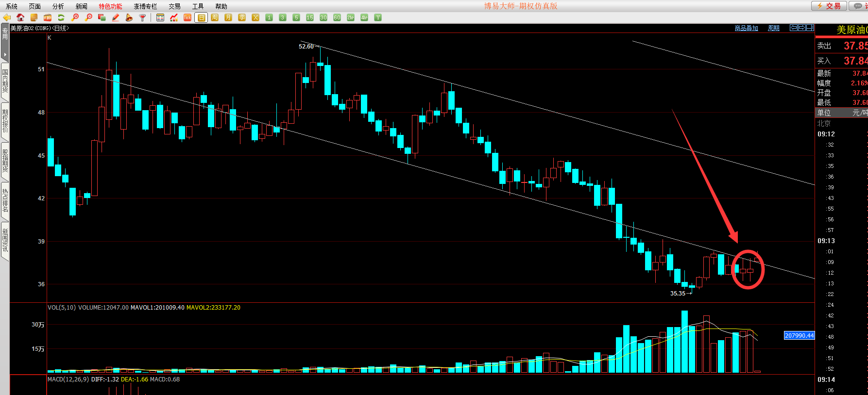Viewport: 868px width, 395px height.
Task: Open the 特色功能 menu
Action: [x=110, y=6]
